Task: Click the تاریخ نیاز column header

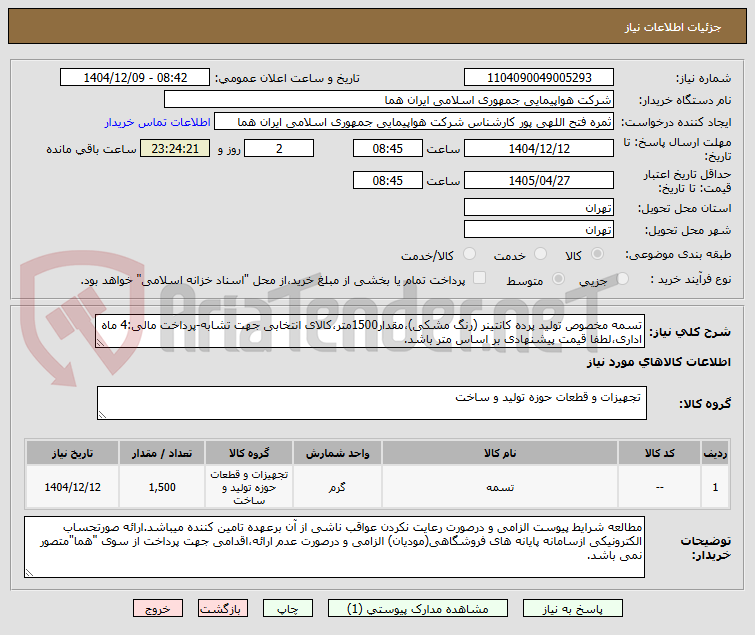Action: click(x=73, y=453)
